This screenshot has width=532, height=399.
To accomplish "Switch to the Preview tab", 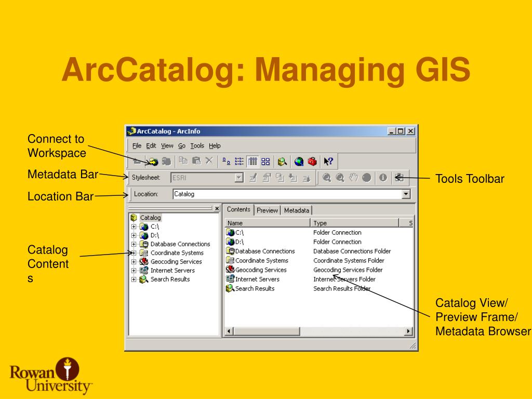I will pyautogui.click(x=268, y=210).
